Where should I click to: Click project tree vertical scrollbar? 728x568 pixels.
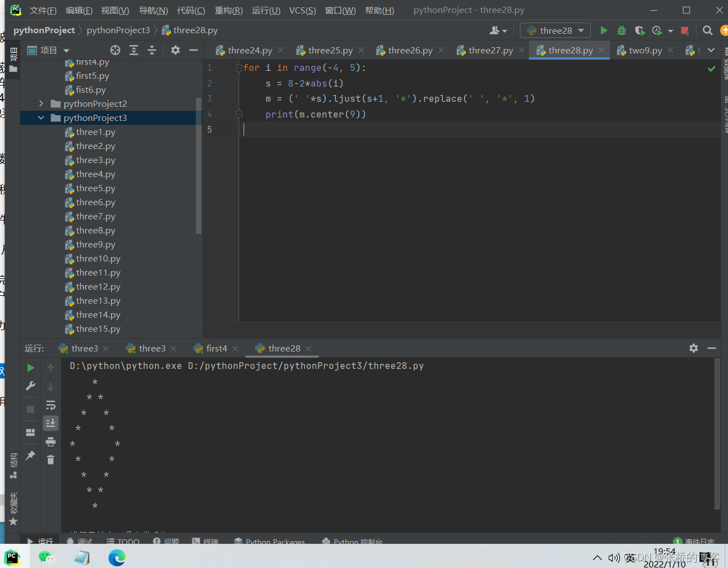(x=199, y=166)
